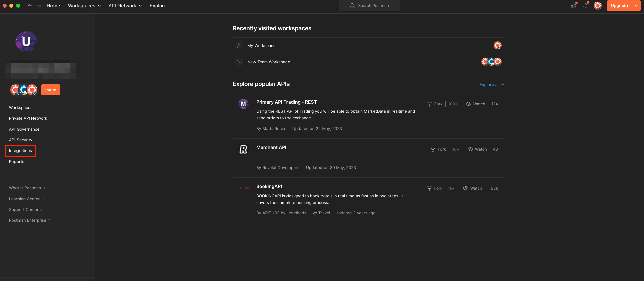Watch the BookingAPI collection
The image size is (644, 281).
473,188
